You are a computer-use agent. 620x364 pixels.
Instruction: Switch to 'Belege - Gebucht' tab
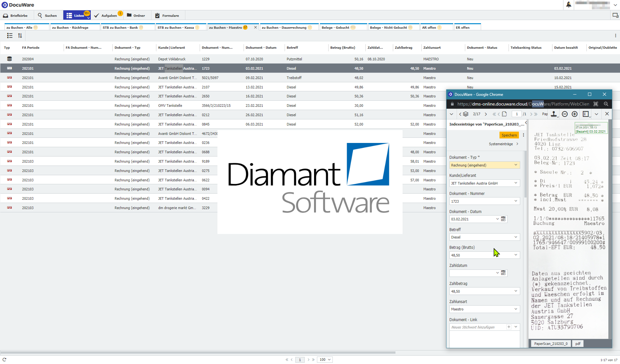[343, 27]
